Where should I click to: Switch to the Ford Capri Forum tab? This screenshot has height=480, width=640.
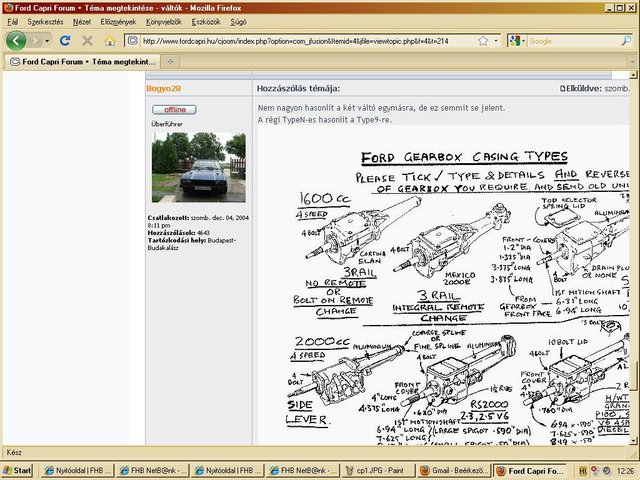tap(80, 62)
